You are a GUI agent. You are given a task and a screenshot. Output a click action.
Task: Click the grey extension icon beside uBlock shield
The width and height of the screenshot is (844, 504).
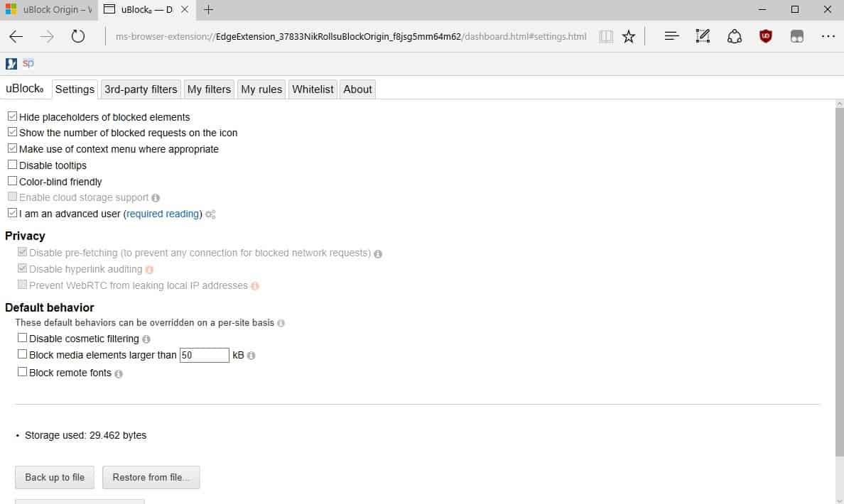(x=796, y=37)
